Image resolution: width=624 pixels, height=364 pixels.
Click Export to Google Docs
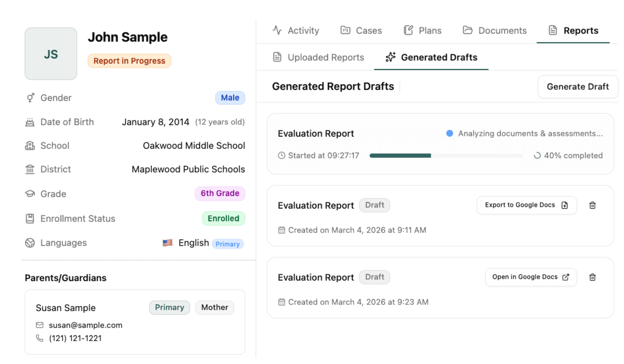click(526, 205)
